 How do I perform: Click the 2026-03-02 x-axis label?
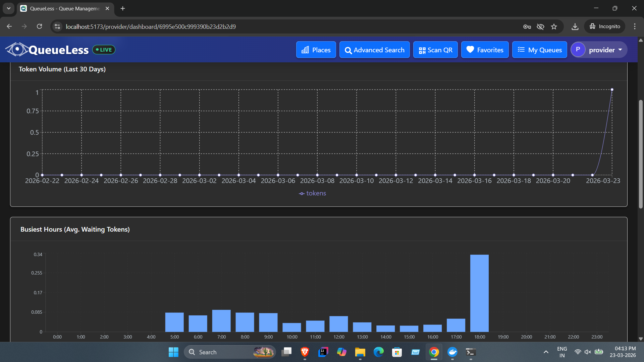199,181
